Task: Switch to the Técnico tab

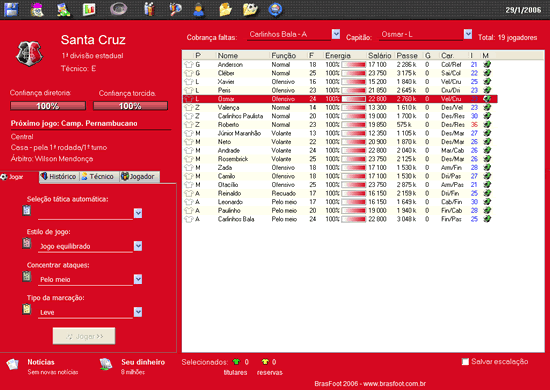Action: tap(99, 176)
